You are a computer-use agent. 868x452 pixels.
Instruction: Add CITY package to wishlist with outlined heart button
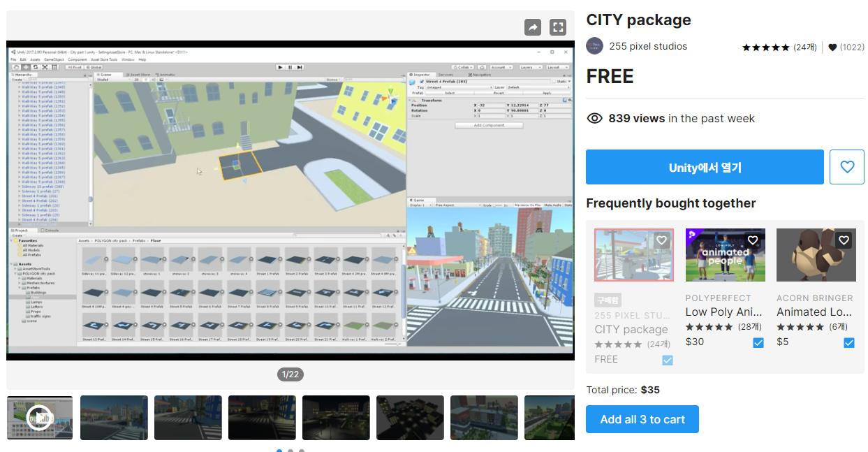click(847, 167)
